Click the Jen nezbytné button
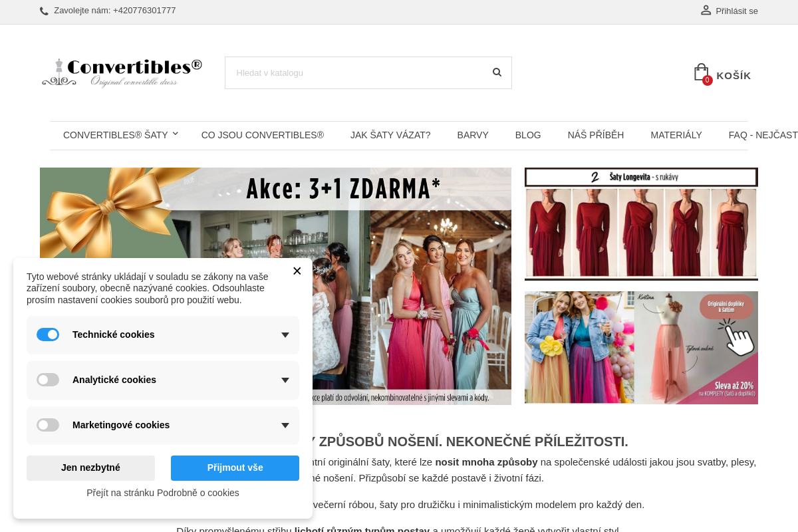 click(90, 468)
